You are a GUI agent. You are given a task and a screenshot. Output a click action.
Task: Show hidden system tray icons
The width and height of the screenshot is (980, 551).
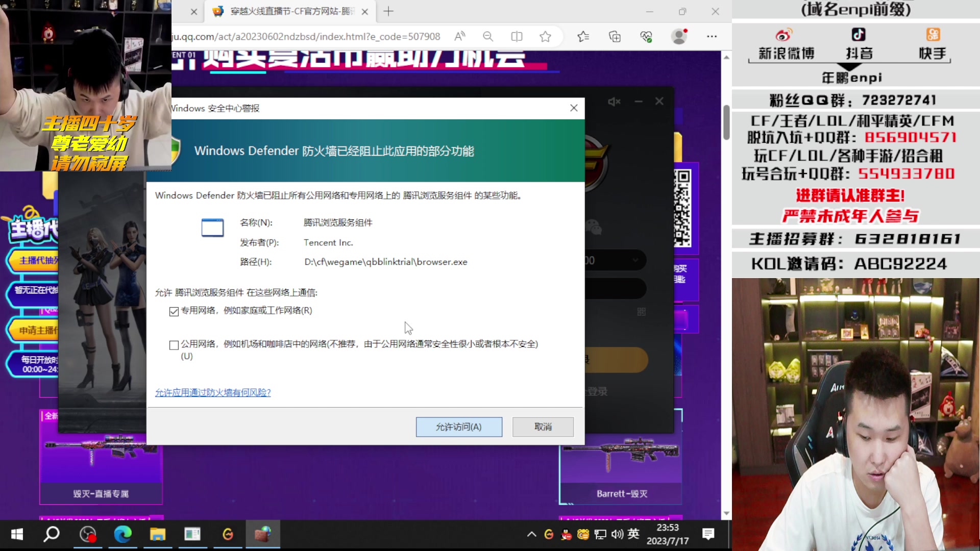pos(531,534)
